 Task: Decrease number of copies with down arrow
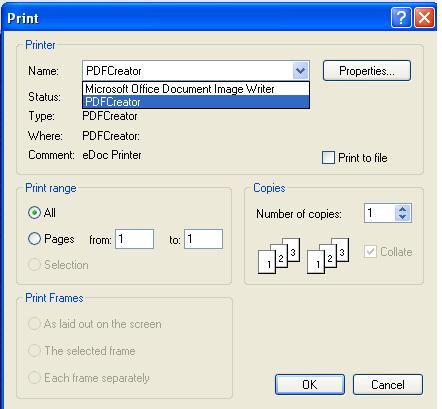[x=402, y=217]
